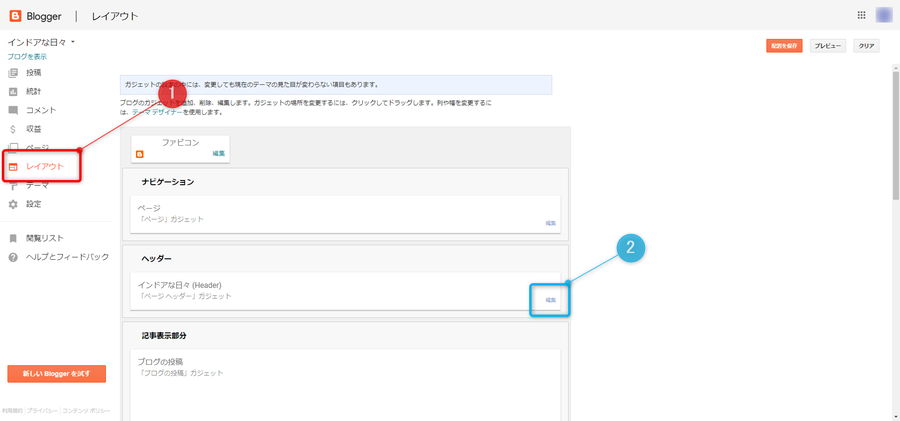This screenshot has height=421, width=900.
Task: Open ブログを表示 link
Action: tap(27, 57)
